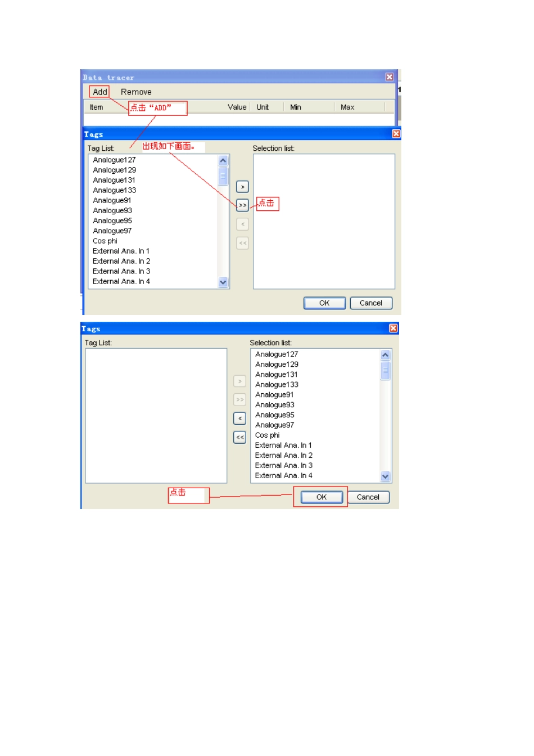This screenshot has width=534, height=756.
Task: Click the Unit column header
Action: click(x=263, y=107)
